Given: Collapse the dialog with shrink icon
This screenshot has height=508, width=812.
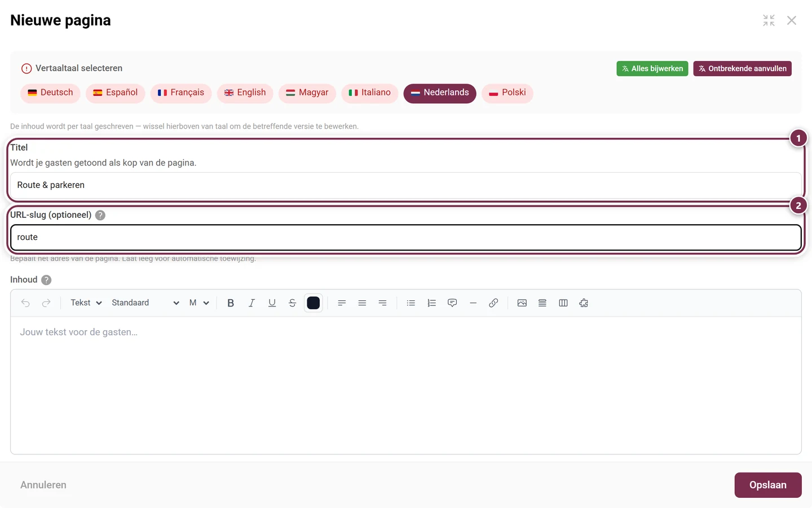Looking at the screenshot, I should click(769, 20).
